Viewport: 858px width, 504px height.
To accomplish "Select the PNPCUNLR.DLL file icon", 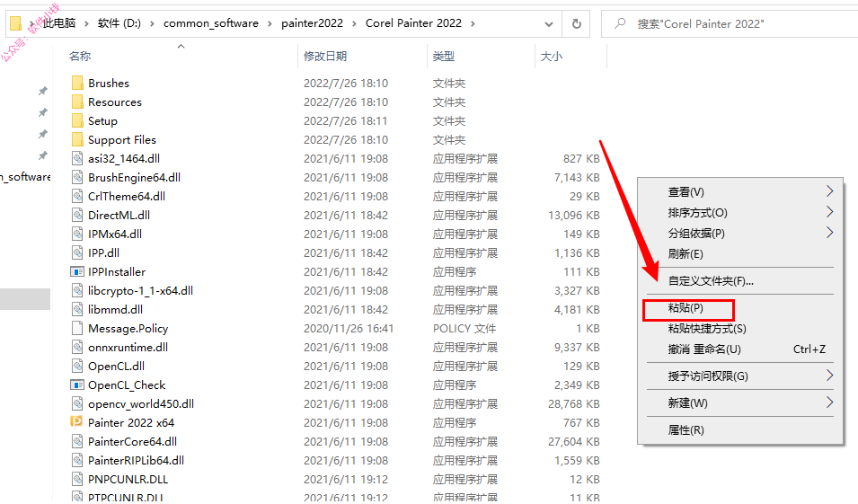I will (x=77, y=480).
